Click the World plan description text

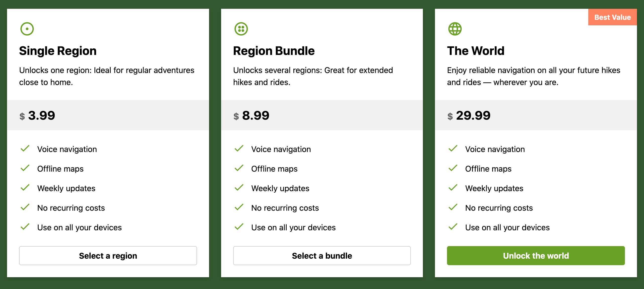point(534,76)
